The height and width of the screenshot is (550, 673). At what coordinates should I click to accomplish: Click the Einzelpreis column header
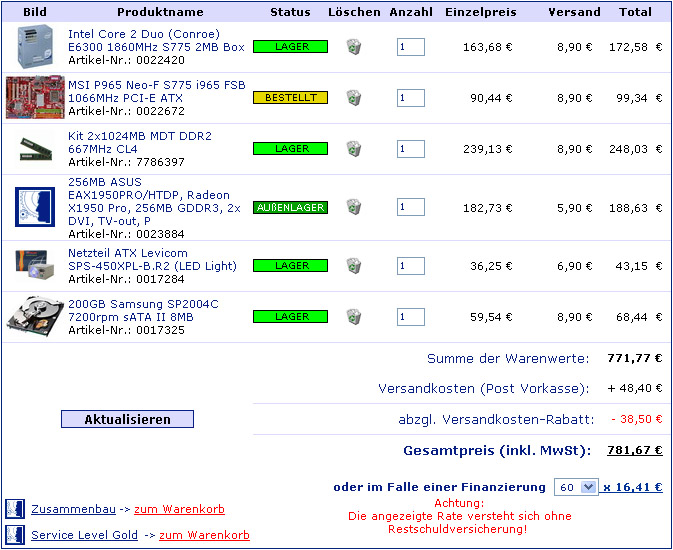tap(481, 12)
